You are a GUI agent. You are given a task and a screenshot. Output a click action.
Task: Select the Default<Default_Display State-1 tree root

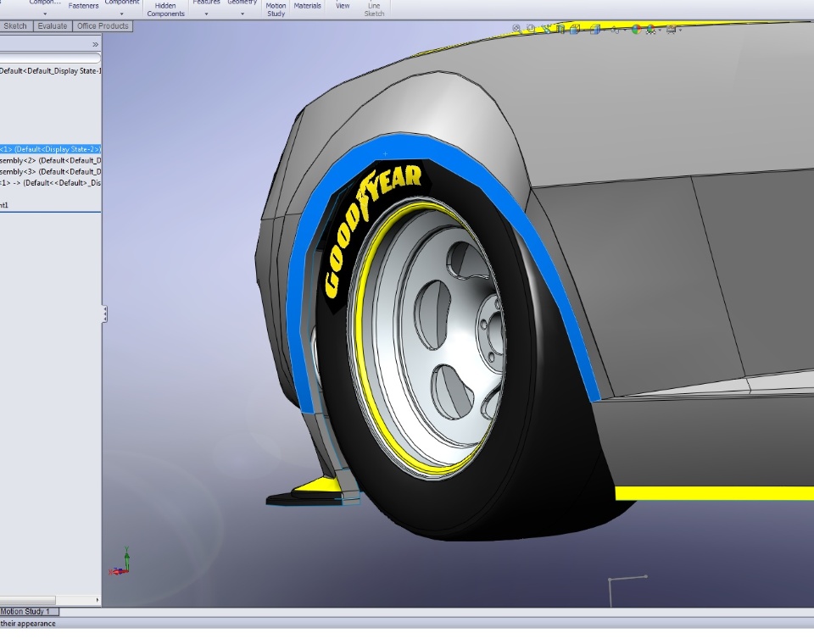coord(50,70)
